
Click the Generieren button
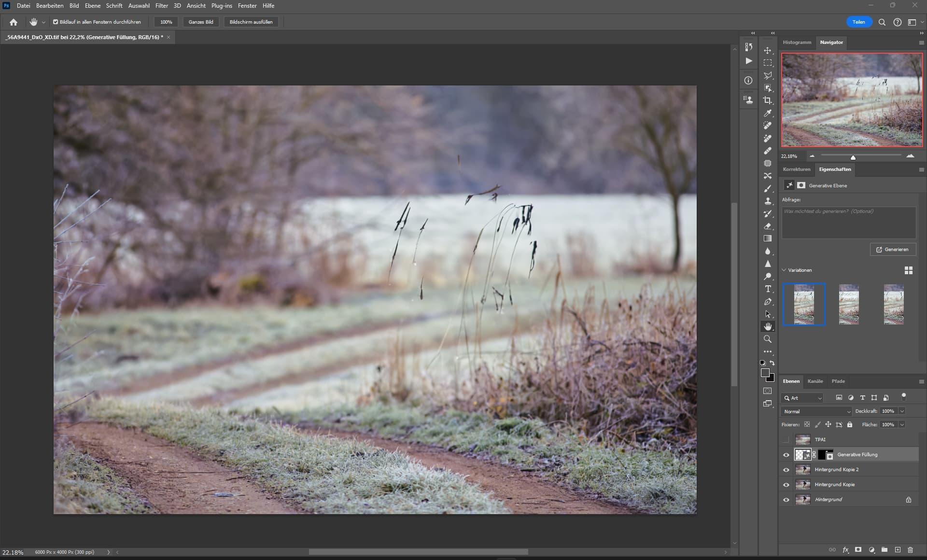coord(893,250)
